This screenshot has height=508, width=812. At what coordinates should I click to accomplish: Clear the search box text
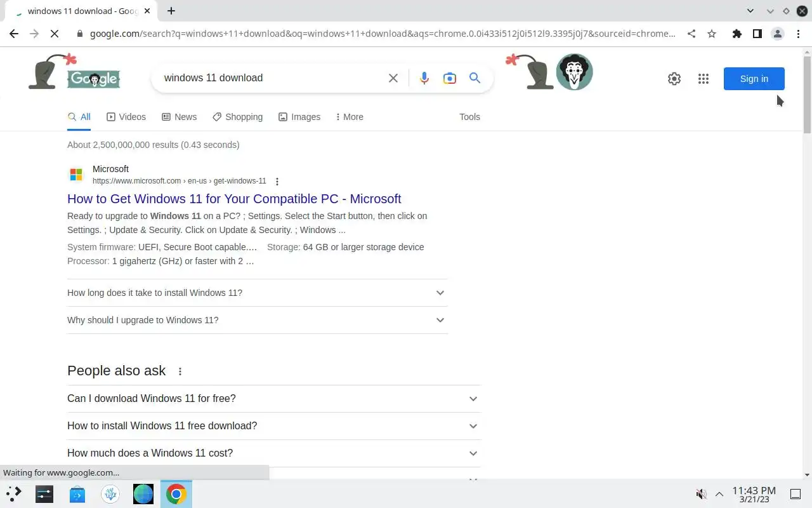pos(393,78)
